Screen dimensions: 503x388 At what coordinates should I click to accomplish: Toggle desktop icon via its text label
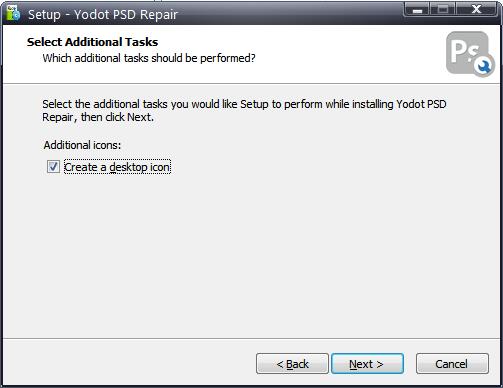click(x=117, y=167)
